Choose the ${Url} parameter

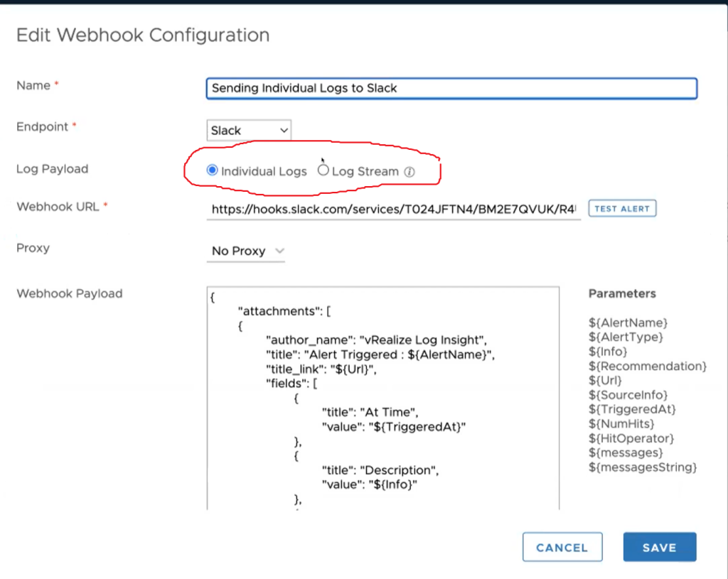pyautogui.click(x=605, y=380)
